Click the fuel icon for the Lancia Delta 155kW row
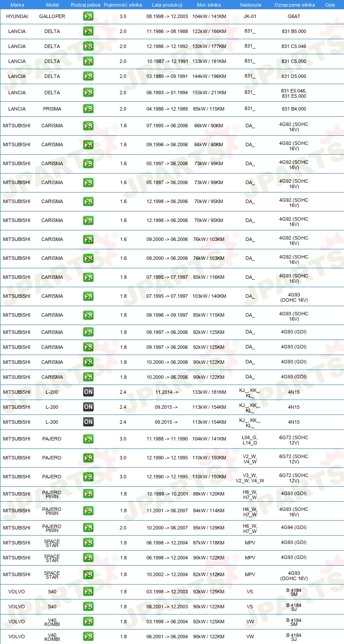Viewport: 344px width, 644px height. click(88, 93)
